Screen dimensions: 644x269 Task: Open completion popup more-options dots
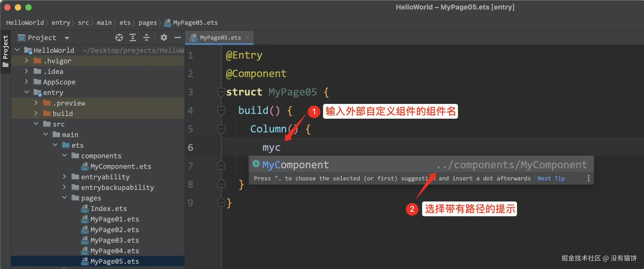click(588, 179)
